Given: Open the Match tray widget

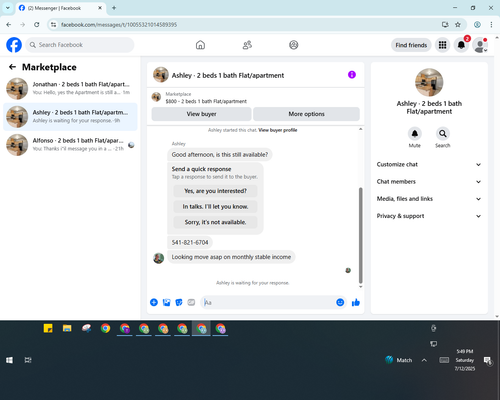Looking at the screenshot, I should coord(399,360).
